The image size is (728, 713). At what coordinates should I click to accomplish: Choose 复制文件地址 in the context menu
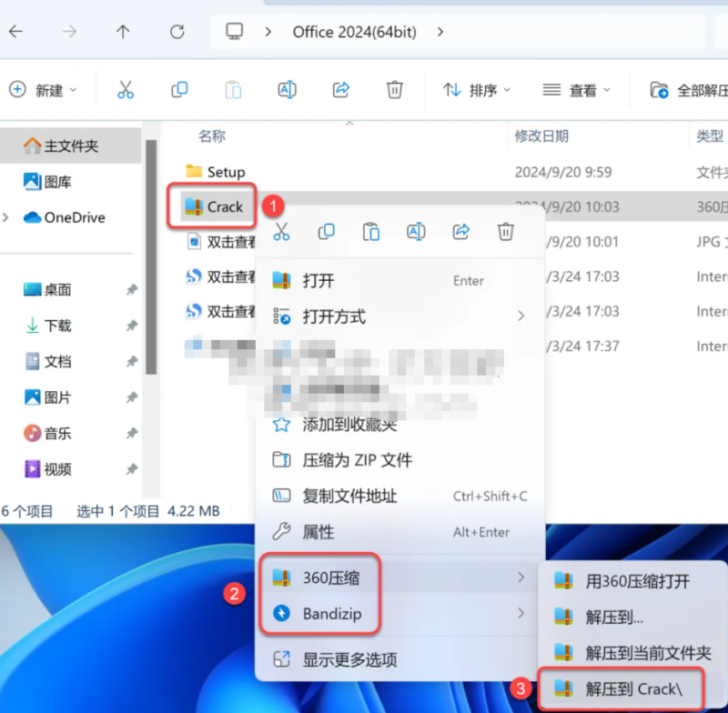(x=399, y=496)
